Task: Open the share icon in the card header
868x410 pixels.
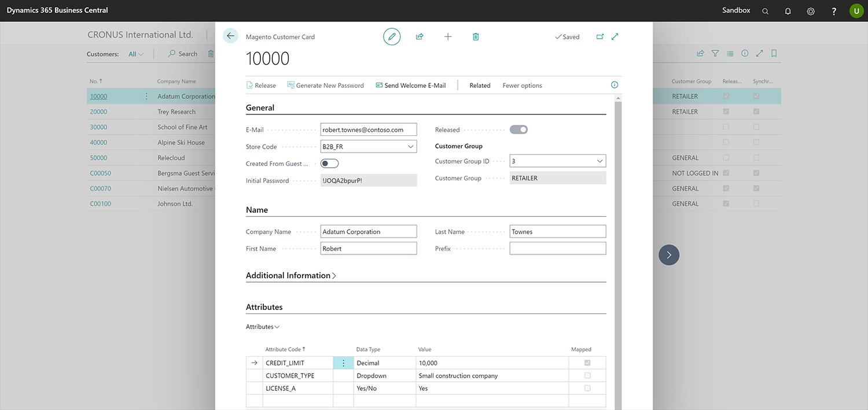Action: tap(420, 36)
